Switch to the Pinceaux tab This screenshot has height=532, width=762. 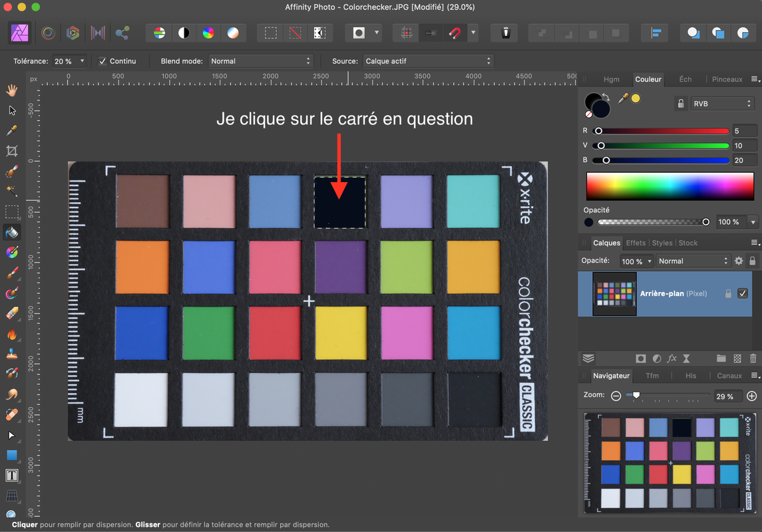coord(727,79)
